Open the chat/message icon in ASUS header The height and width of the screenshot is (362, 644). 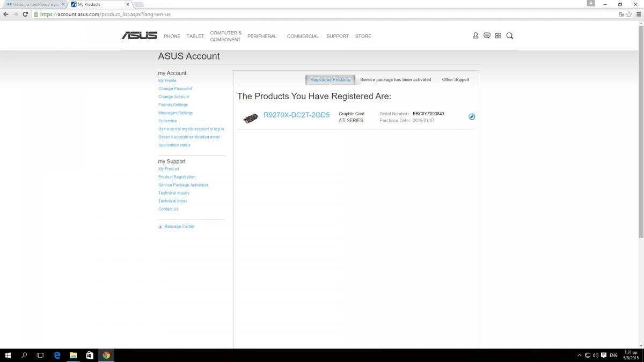[x=487, y=35]
